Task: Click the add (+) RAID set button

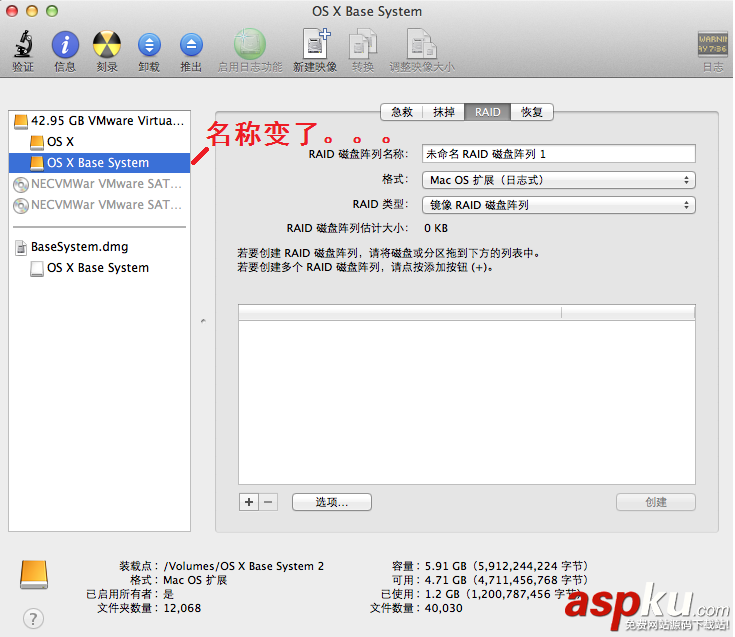Action: pyautogui.click(x=249, y=502)
